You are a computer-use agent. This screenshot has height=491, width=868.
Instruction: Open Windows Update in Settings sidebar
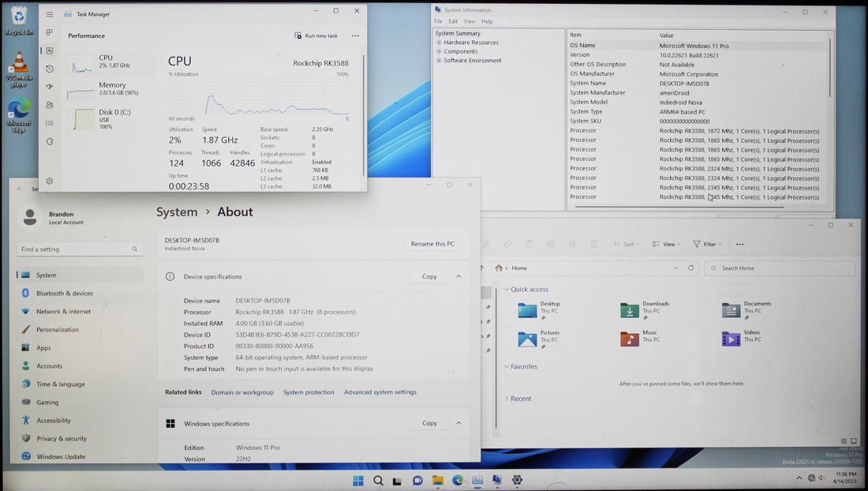pyautogui.click(x=61, y=457)
